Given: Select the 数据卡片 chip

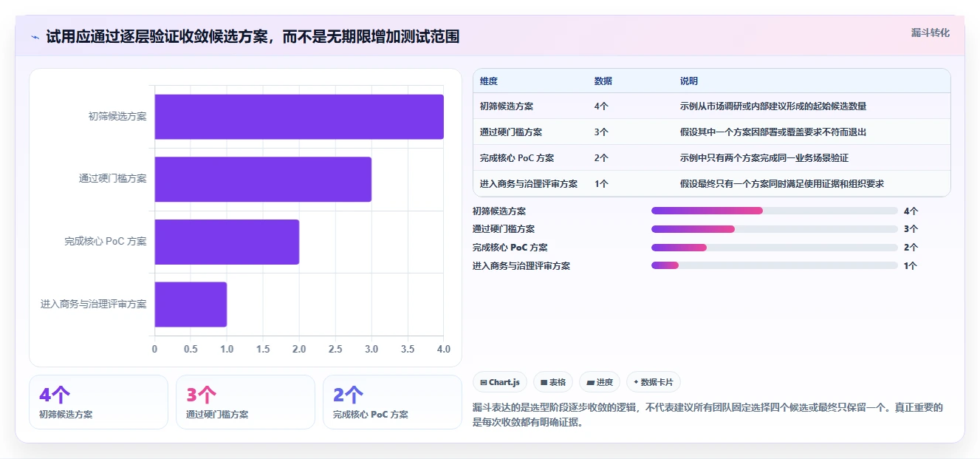Looking at the screenshot, I should click(654, 382).
